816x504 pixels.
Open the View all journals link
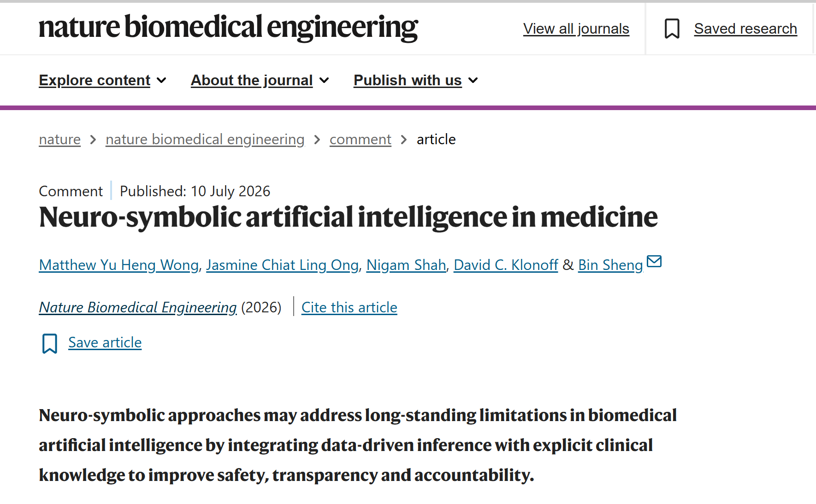(576, 29)
